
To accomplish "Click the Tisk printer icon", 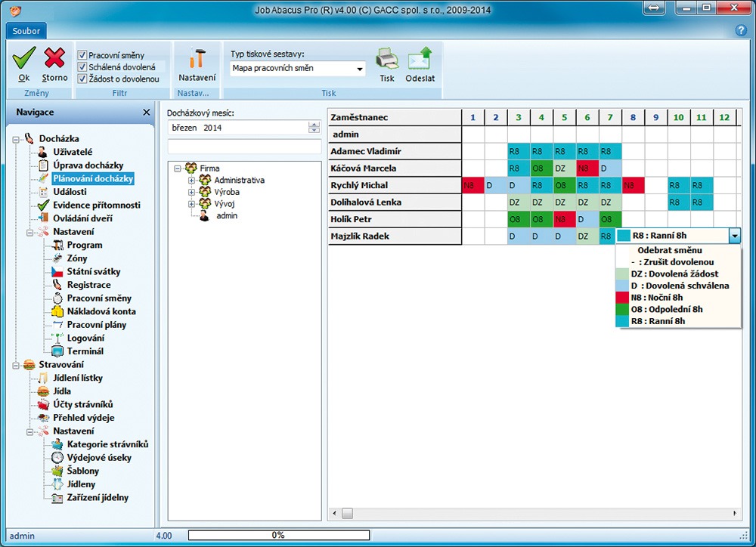I will click(x=386, y=59).
